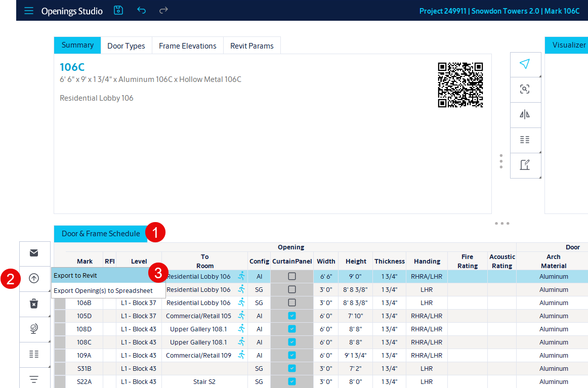Click the 7' 10" height cell
Viewport: 588px width, 388px height.
[x=356, y=316]
